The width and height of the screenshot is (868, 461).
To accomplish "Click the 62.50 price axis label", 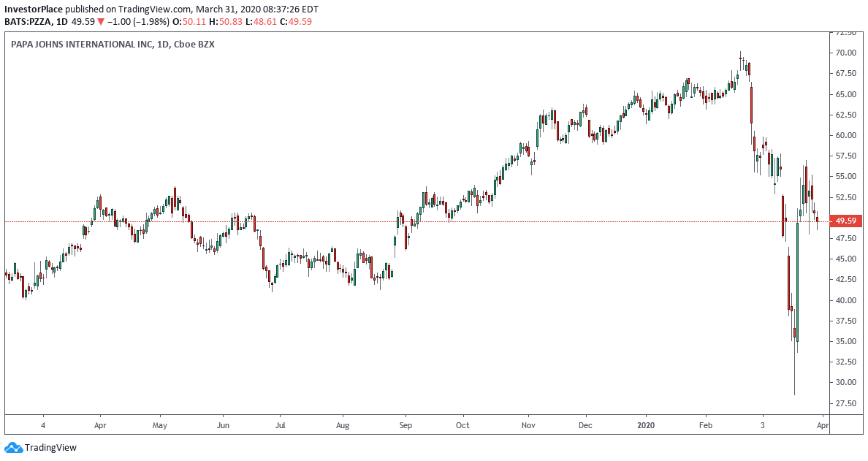I will tap(846, 115).
